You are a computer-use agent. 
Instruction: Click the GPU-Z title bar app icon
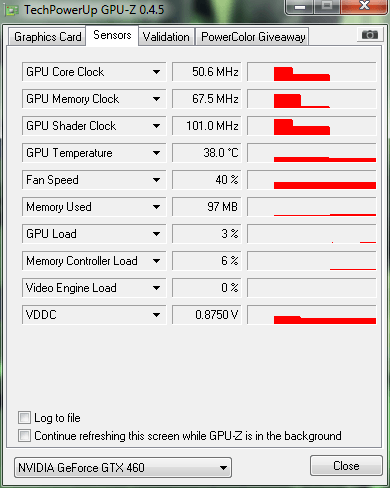(x=11, y=10)
